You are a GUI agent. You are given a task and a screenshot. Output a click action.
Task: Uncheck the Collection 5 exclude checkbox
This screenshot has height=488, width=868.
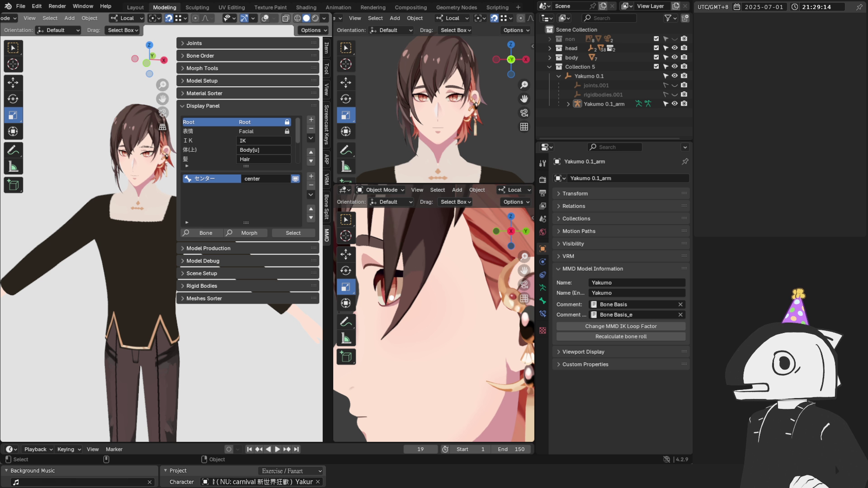(x=656, y=66)
